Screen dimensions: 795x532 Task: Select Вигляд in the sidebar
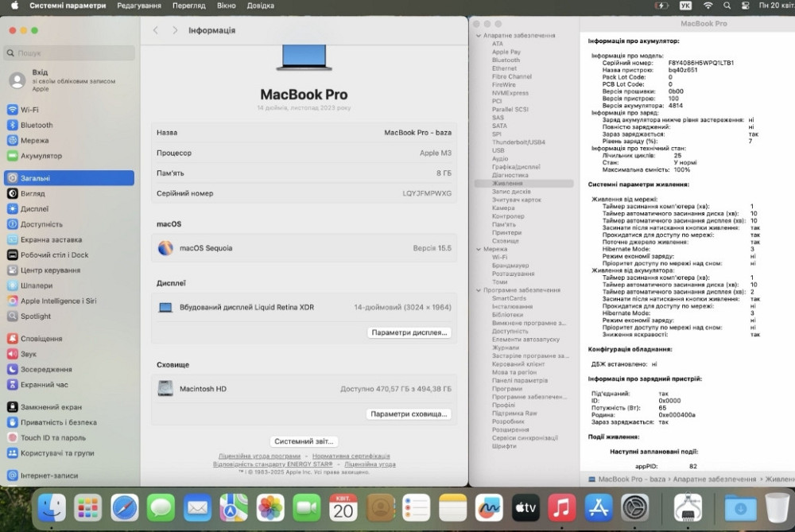click(x=26, y=193)
